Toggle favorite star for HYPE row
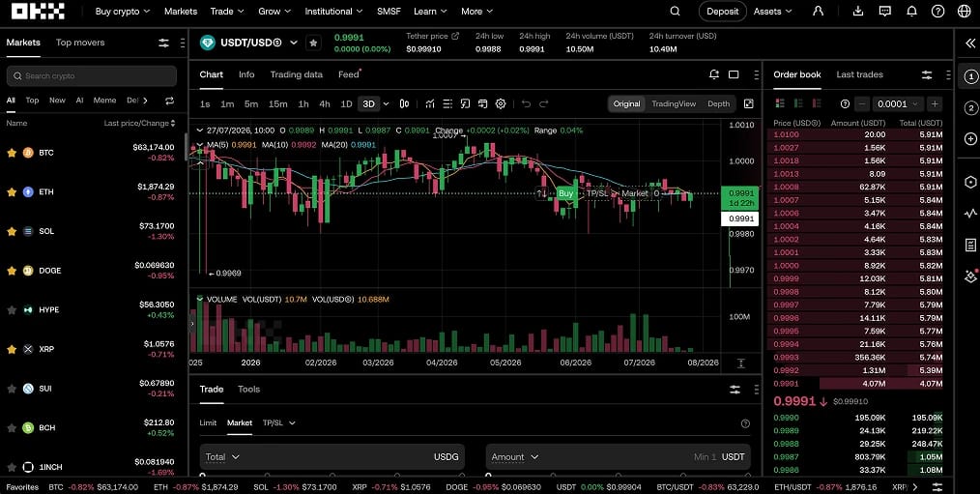 (x=12, y=309)
